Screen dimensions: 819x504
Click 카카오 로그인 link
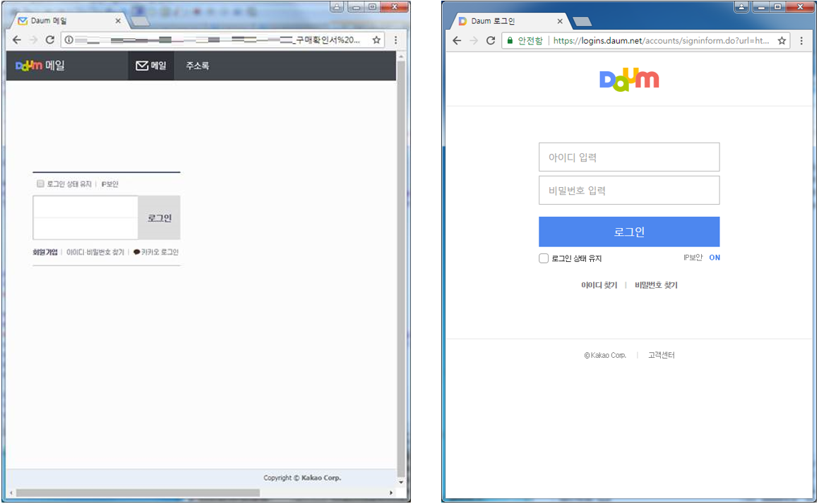click(x=155, y=252)
